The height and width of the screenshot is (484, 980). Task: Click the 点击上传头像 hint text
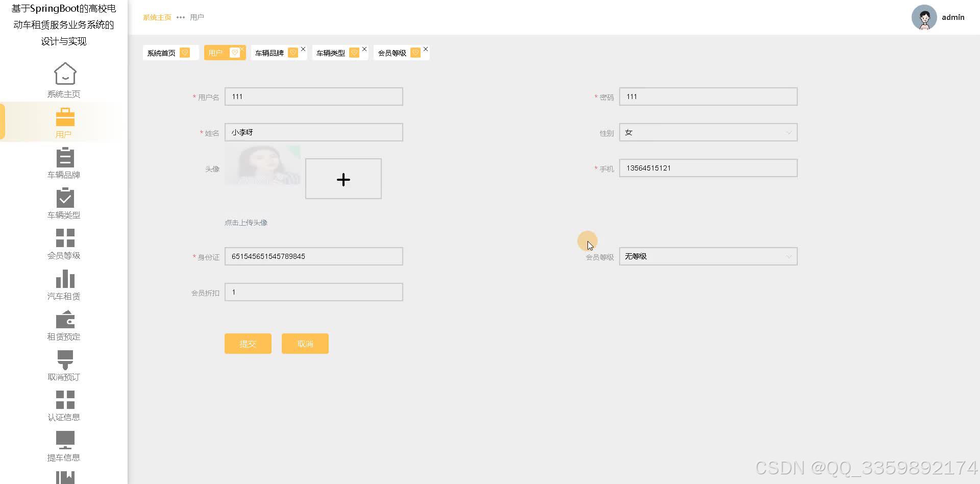click(x=246, y=223)
